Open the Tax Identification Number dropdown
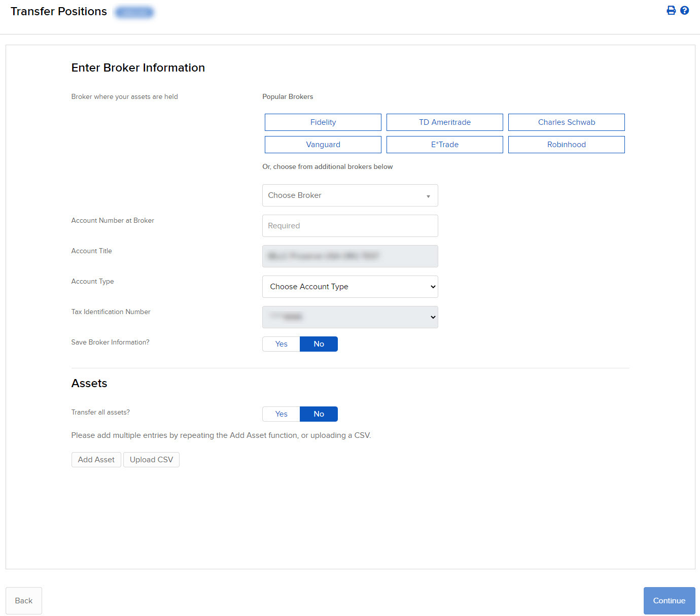 pos(349,317)
